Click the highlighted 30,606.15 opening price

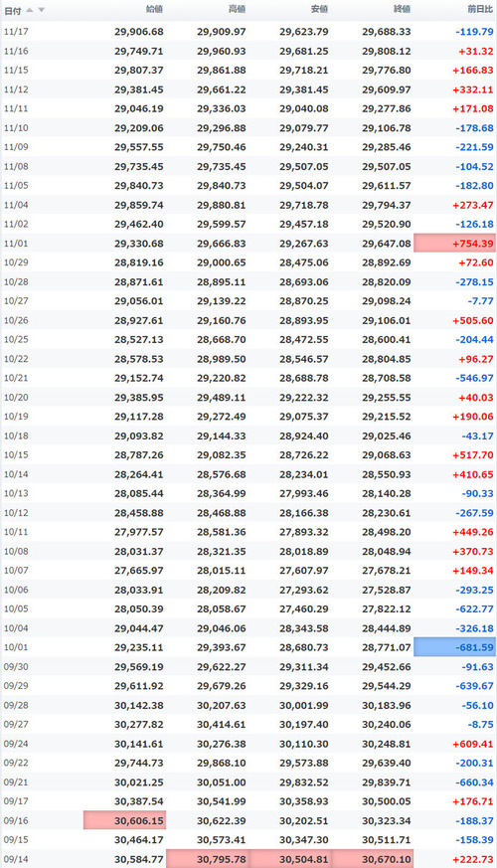point(124,820)
